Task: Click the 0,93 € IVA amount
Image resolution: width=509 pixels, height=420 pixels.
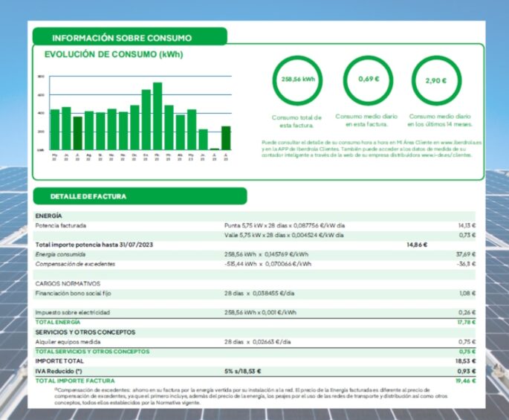Action: pyautogui.click(x=467, y=371)
